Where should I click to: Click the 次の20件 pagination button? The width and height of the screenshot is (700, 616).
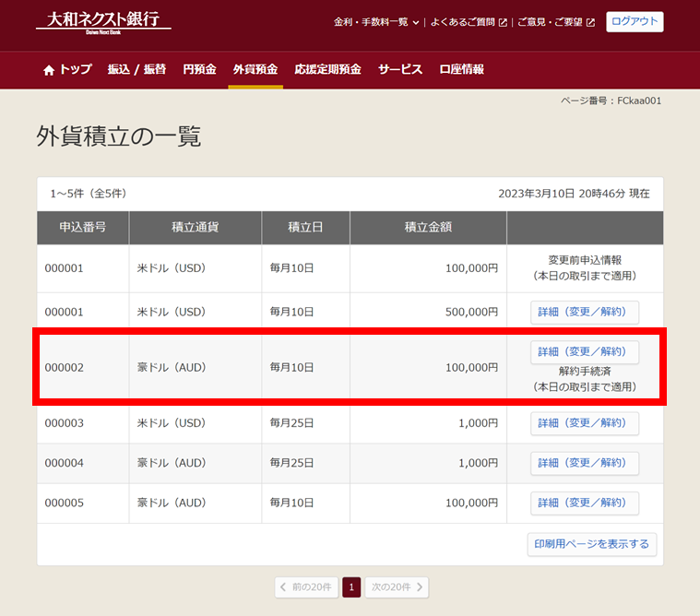(397, 587)
